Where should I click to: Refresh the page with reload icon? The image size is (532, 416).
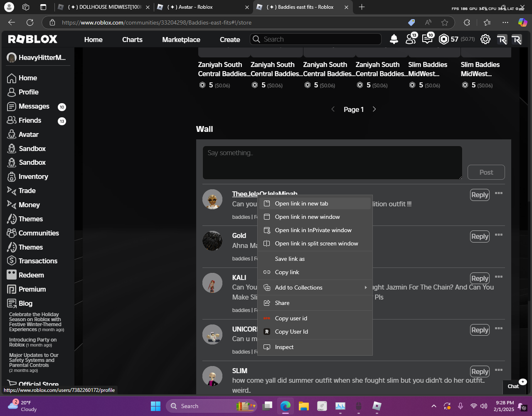[30, 22]
